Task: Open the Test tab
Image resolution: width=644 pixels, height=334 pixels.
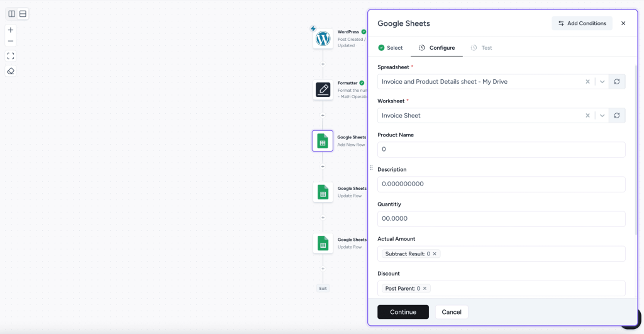Action: point(482,48)
